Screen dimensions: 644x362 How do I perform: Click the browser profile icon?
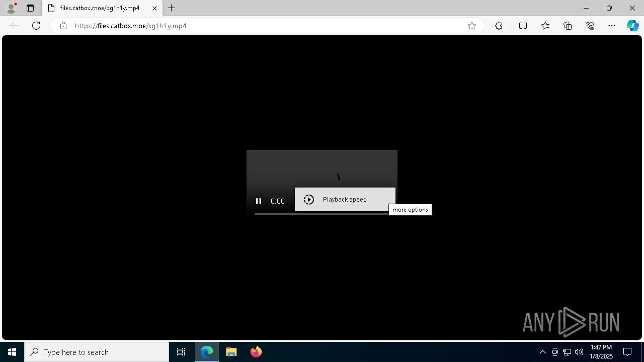tap(11, 8)
